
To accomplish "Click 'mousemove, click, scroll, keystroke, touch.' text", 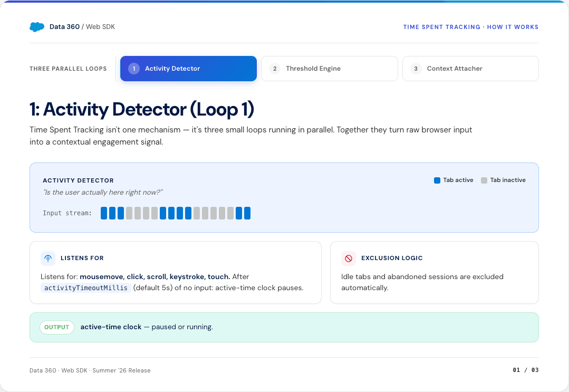I will coord(155,277).
